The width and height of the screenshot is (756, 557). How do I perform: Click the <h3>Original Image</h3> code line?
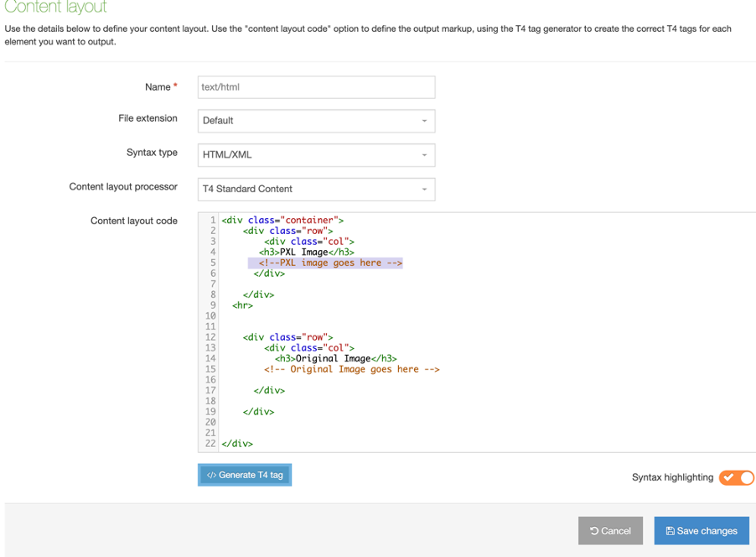335,358
